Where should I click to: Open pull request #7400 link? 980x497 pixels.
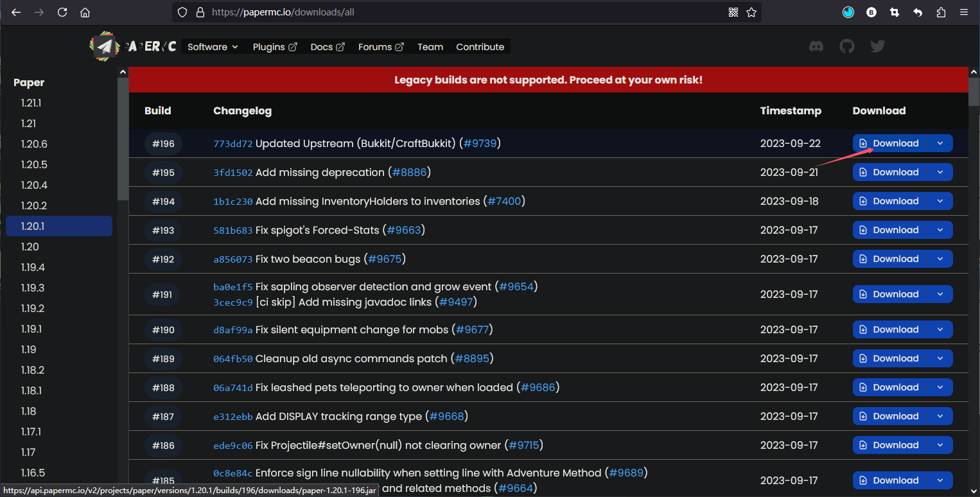click(504, 201)
